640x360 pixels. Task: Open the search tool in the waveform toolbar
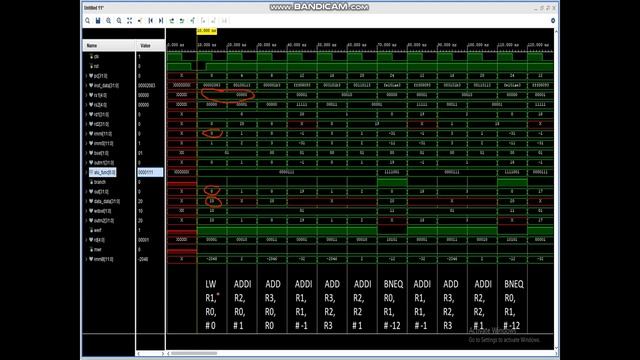point(87,20)
